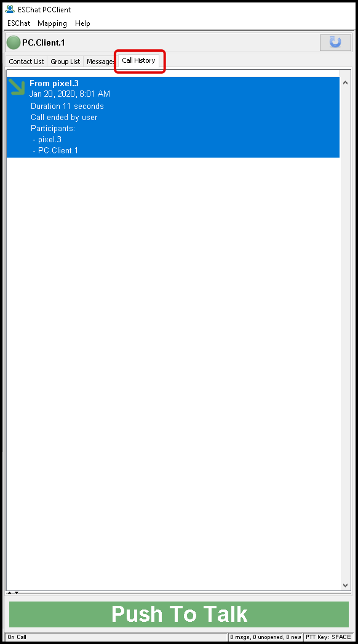Viewport: 358px width, 644px height.
Task: Click the scrollbar up arrow
Action: pyautogui.click(x=345, y=83)
